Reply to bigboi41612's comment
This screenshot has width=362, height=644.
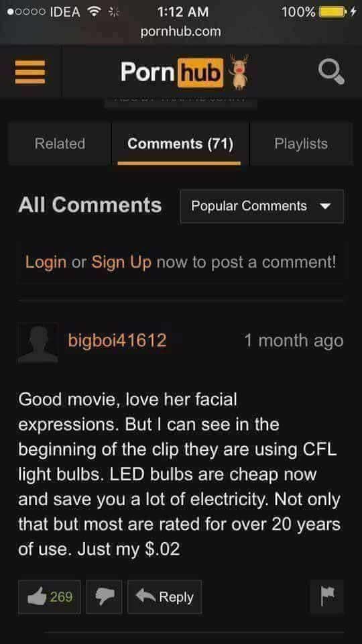click(x=165, y=596)
